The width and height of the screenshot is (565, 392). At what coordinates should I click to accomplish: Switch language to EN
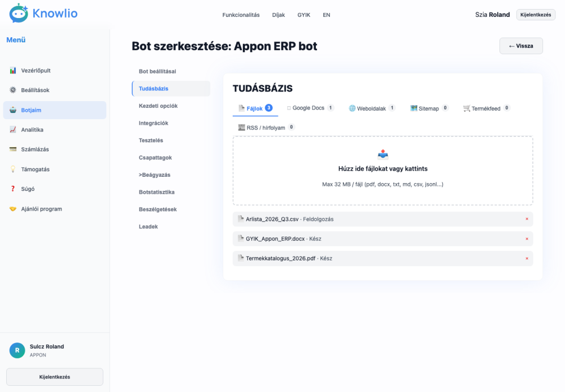click(327, 15)
